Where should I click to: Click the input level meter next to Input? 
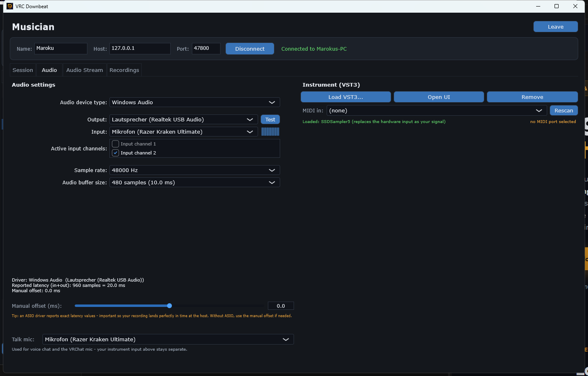click(270, 132)
